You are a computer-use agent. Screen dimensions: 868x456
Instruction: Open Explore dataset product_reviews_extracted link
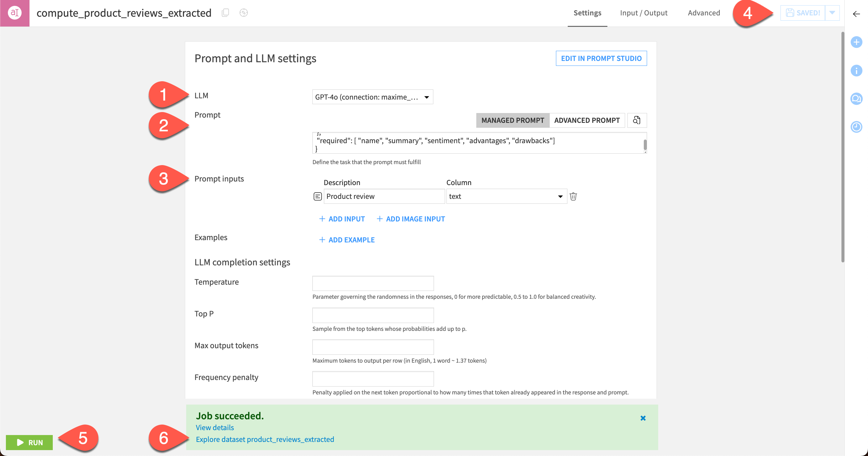[x=265, y=439]
